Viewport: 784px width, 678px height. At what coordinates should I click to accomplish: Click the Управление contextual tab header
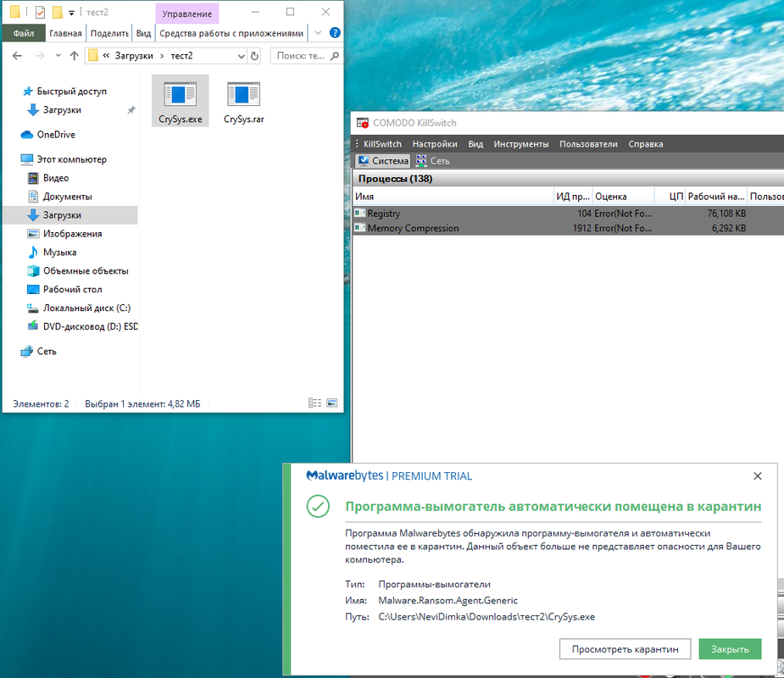pos(186,14)
